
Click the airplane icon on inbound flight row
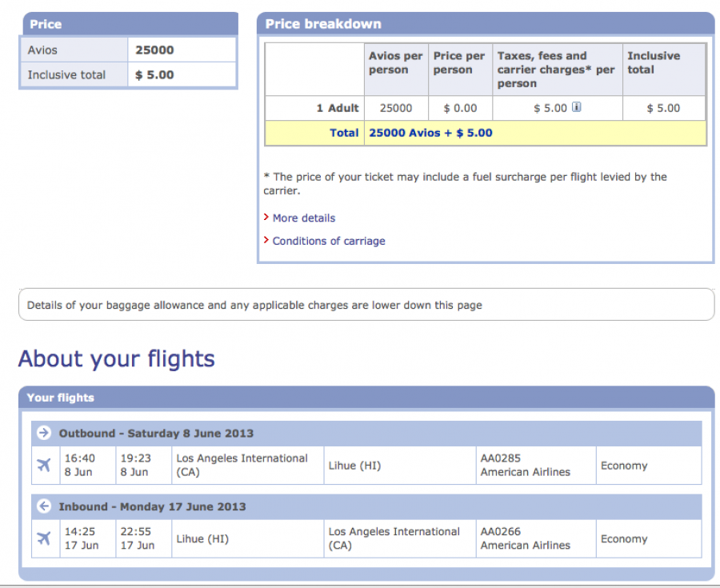(x=44, y=538)
